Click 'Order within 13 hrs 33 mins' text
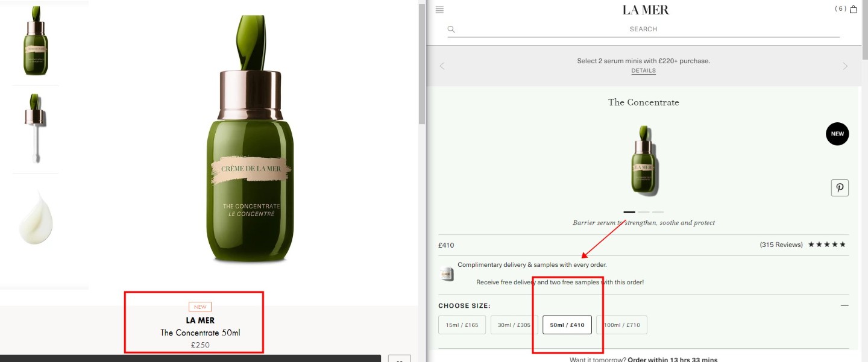Viewport: 868px width, 362px height. click(x=673, y=360)
